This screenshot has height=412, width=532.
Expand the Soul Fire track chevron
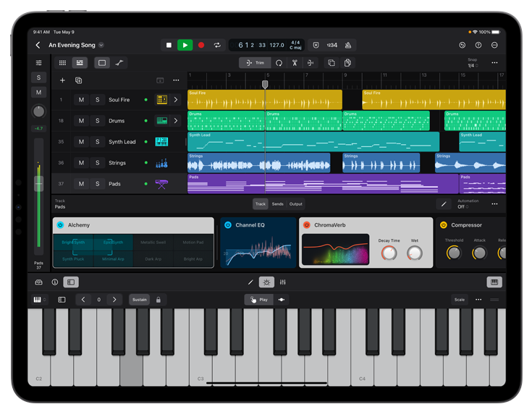(x=175, y=100)
